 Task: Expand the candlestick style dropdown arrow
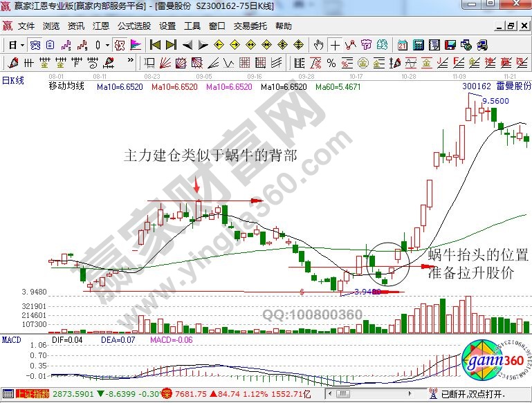107,45
